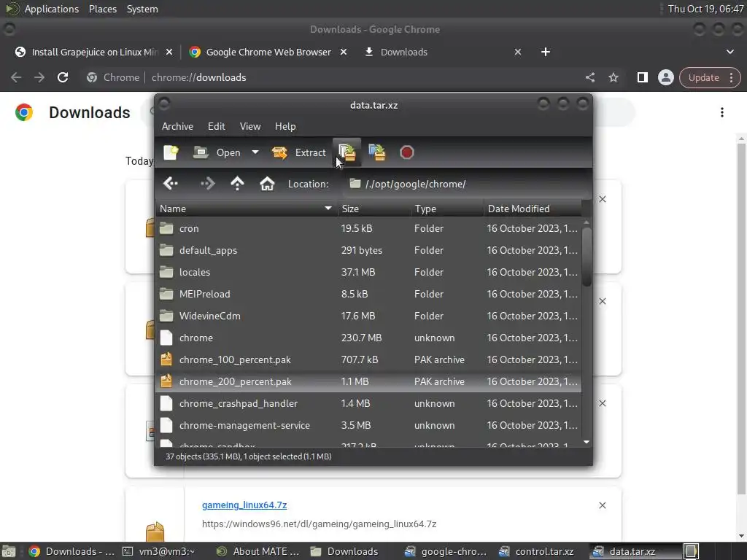Go back to previous archive location

click(171, 183)
